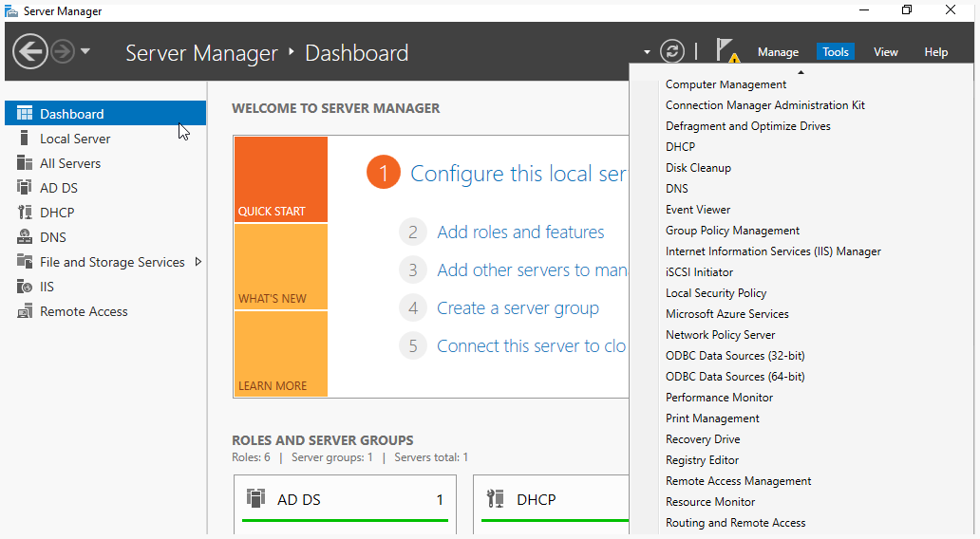Close the open Tools menu
This screenshot has height=539, width=980.
(x=835, y=52)
